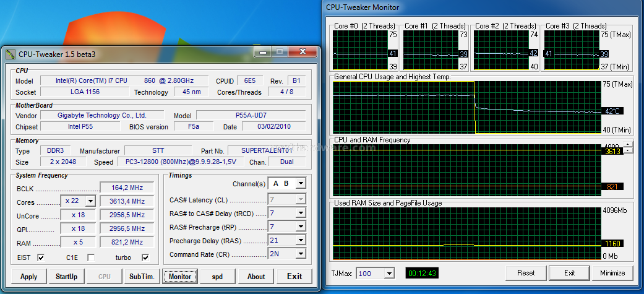The height and width of the screenshot is (294, 644).
Task: Open the TJMax 100 dropdown
Action: pyautogui.click(x=389, y=273)
